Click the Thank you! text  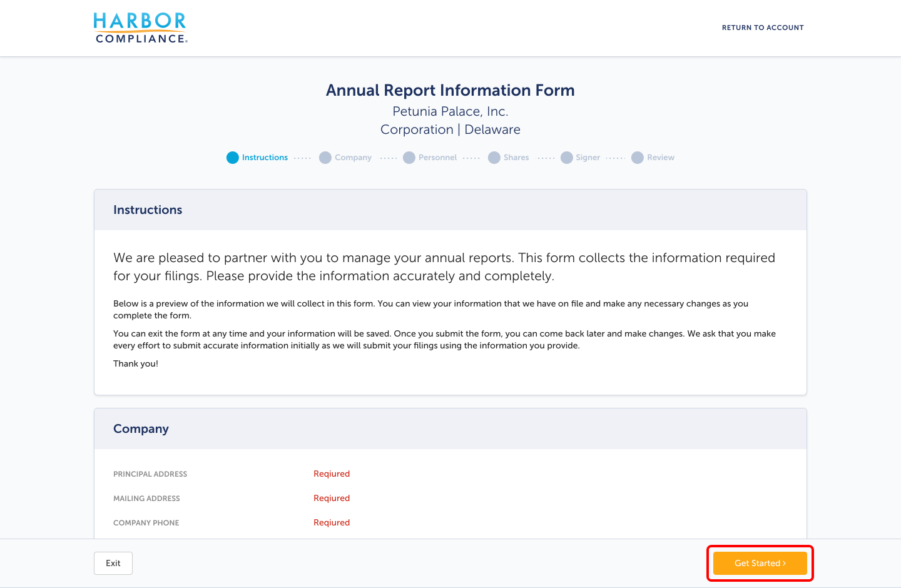point(136,363)
